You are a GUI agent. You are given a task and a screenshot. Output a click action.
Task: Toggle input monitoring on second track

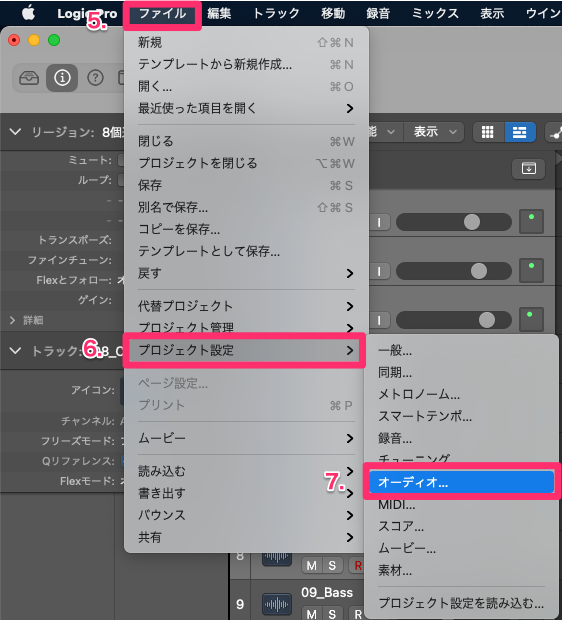click(x=379, y=271)
